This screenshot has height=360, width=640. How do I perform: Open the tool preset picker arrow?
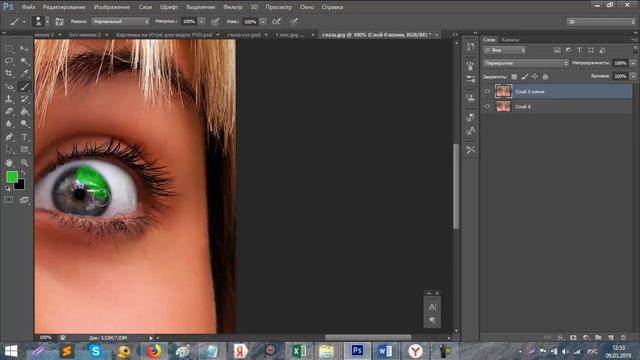tap(24, 22)
